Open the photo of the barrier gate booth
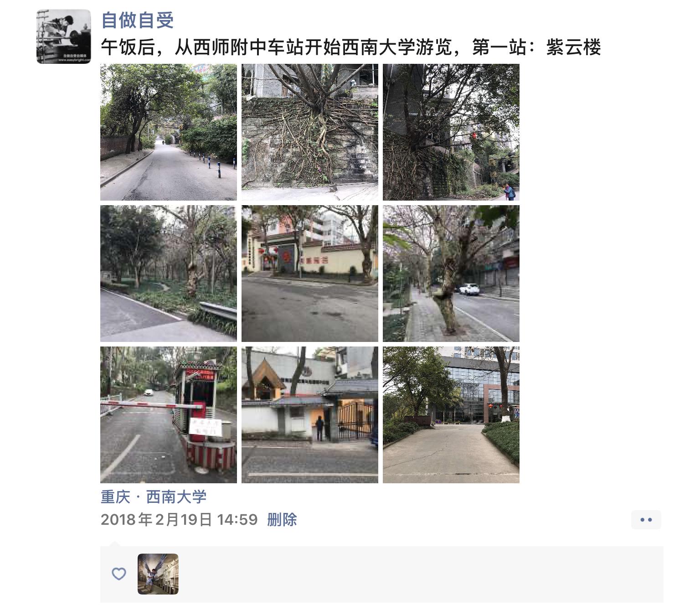Viewport: 700px width, 605px height. click(x=169, y=415)
